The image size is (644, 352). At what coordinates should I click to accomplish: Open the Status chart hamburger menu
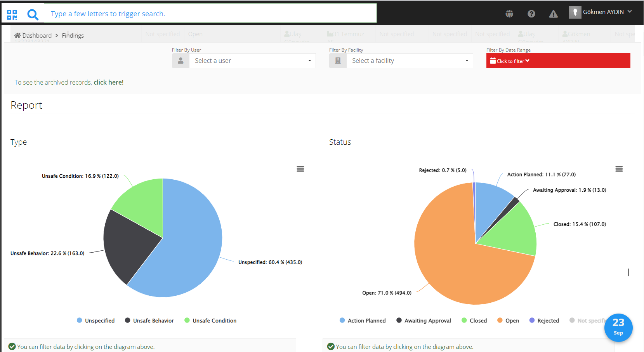619,169
